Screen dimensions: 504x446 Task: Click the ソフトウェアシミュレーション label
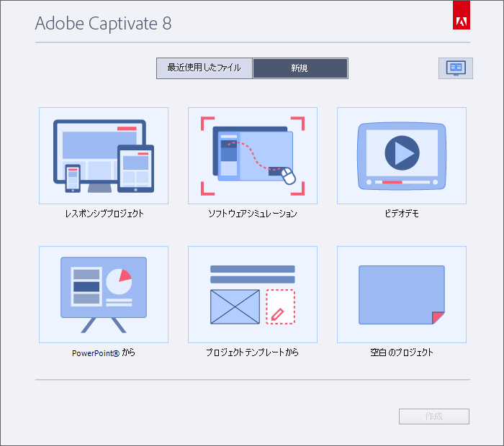coord(252,214)
